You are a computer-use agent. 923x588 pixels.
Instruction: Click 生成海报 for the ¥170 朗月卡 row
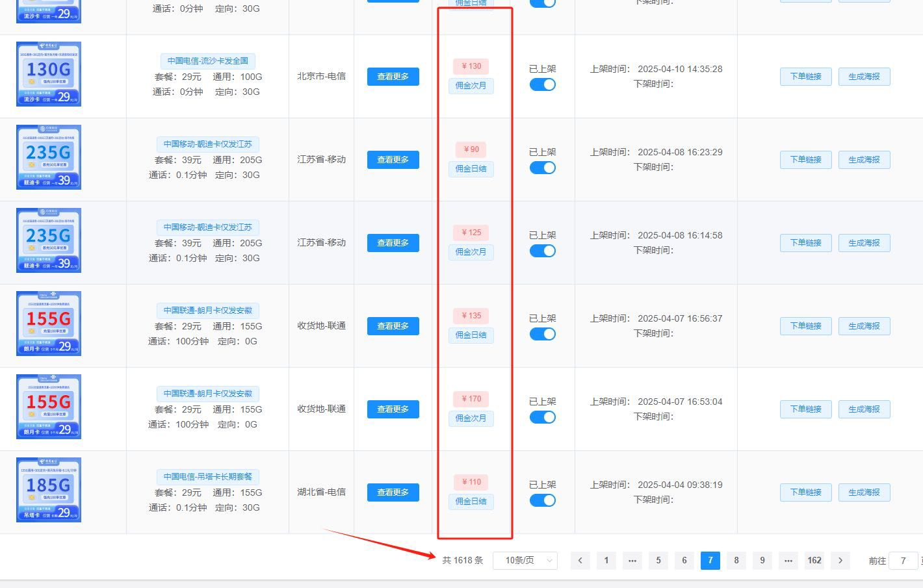[x=864, y=409]
